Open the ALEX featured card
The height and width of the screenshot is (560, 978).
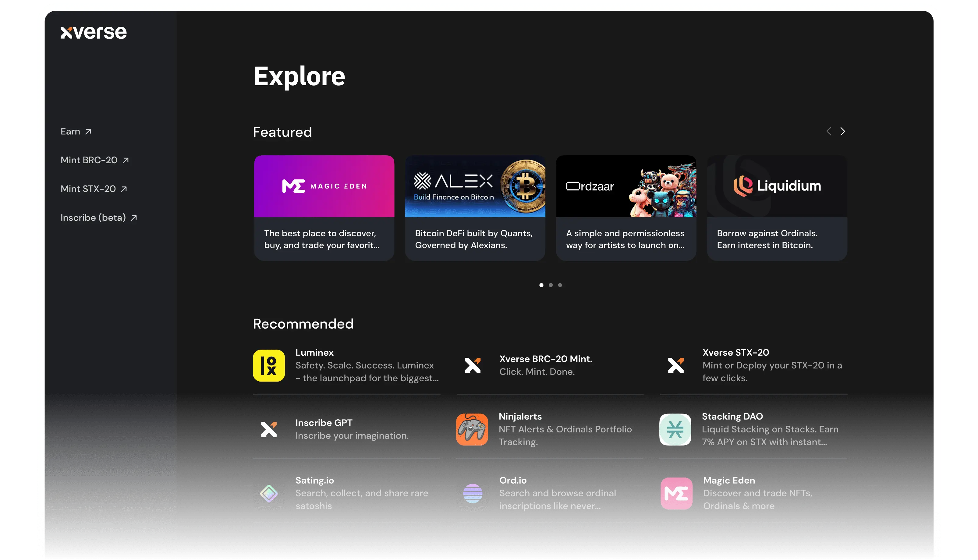coord(475,208)
